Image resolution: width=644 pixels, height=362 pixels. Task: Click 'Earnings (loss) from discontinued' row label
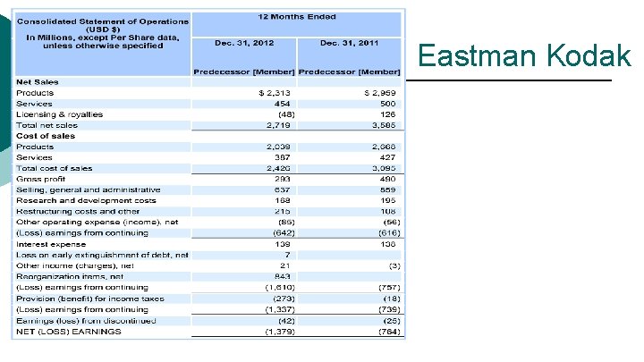(x=86, y=321)
